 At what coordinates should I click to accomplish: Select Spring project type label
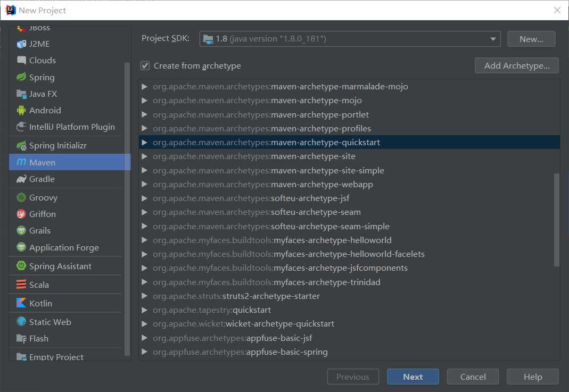tap(42, 77)
